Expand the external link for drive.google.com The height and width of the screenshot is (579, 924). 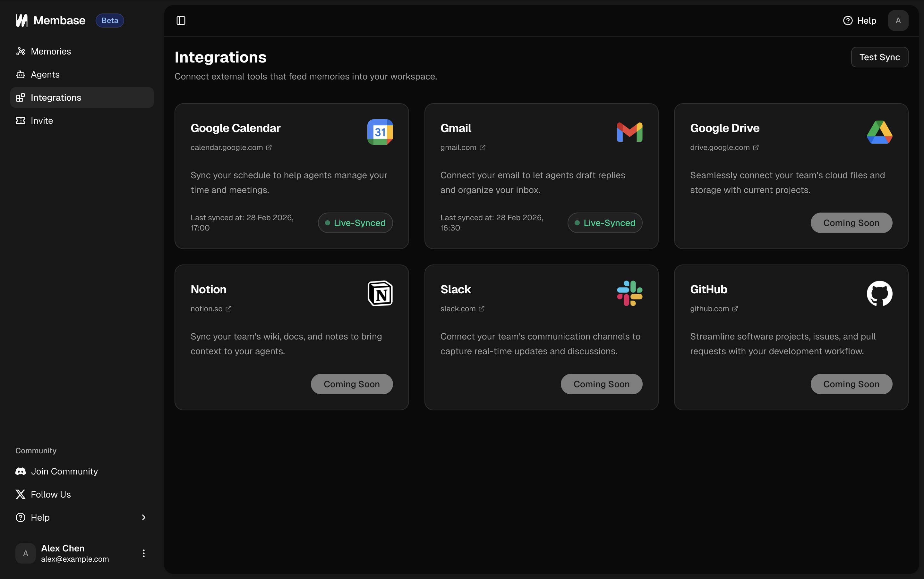point(756,147)
